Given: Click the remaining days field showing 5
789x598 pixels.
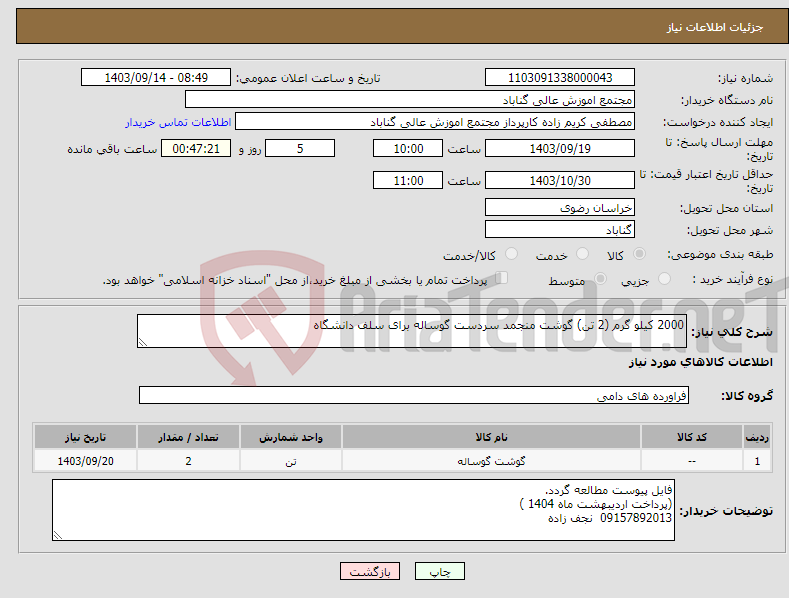Looking at the screenshot, I should (300, 148).
